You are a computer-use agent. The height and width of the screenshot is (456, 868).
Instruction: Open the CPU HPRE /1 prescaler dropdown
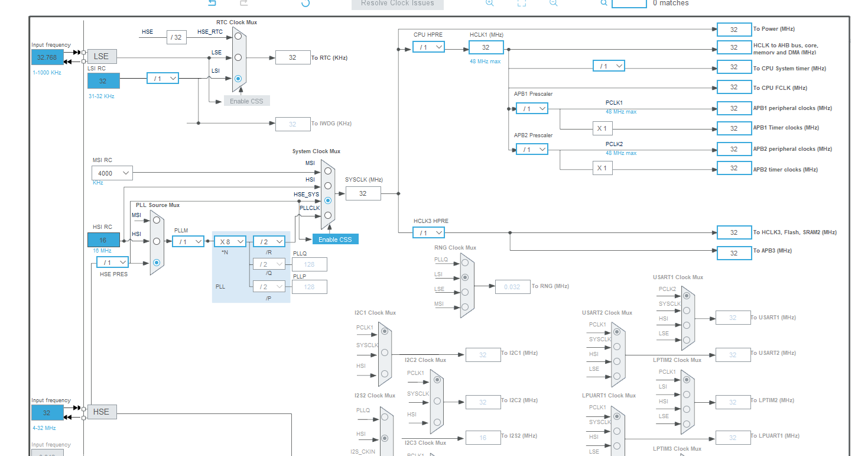(428, 47)
